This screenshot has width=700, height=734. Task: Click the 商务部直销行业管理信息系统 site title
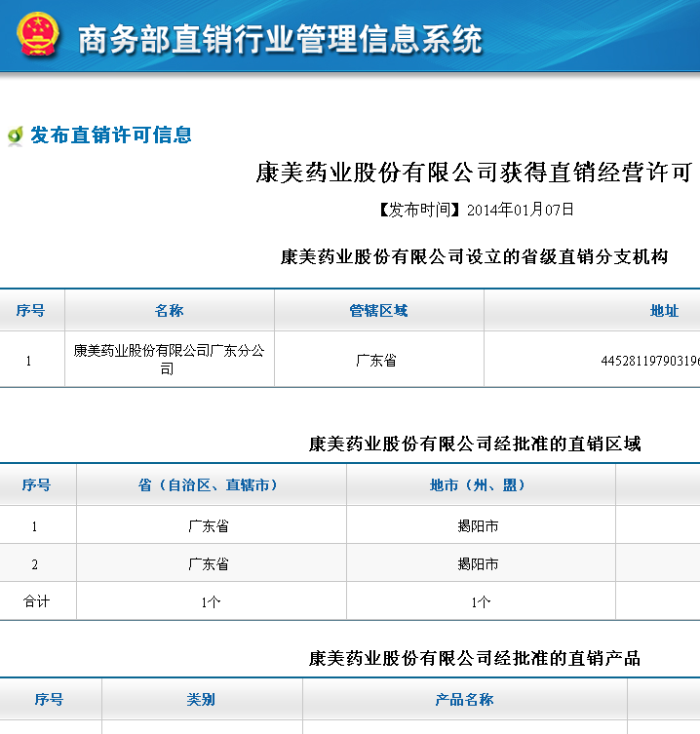(x=279, y=39)
